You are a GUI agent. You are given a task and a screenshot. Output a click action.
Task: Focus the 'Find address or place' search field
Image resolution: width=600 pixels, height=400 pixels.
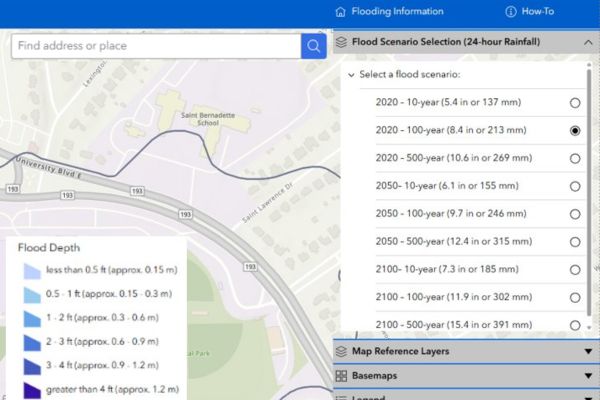[x=156, y=46]
